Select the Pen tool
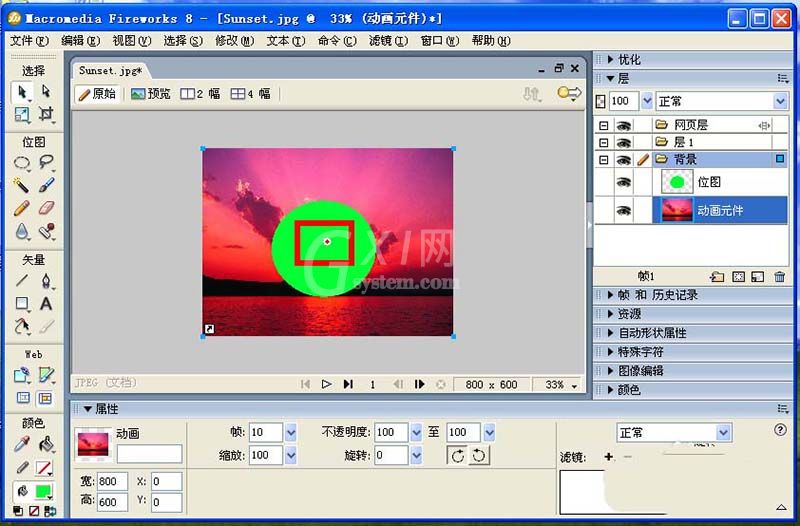The image size is (800, 526). click(x=46, y=280)
